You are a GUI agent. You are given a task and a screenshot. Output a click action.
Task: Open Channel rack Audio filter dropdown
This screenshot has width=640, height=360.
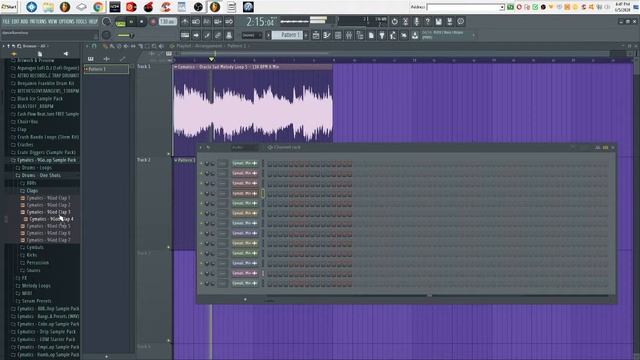[x=244, y=147]
